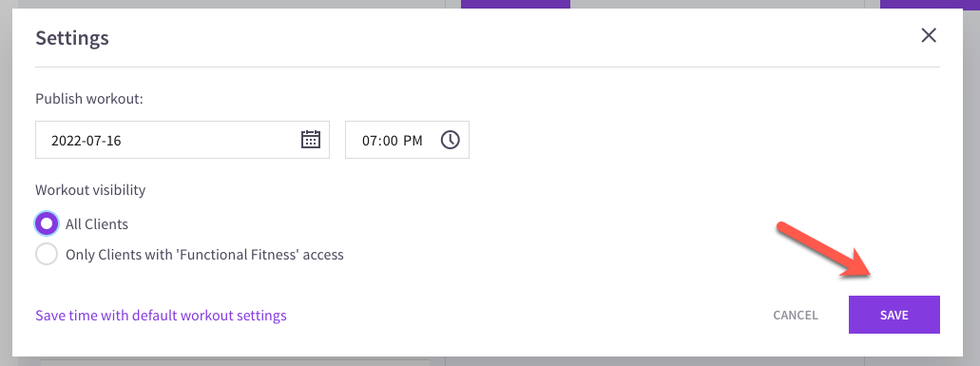This screenshot has width=980, height=366.
Task: Select the hour value 07 in time field
Action: pos(371,141)
